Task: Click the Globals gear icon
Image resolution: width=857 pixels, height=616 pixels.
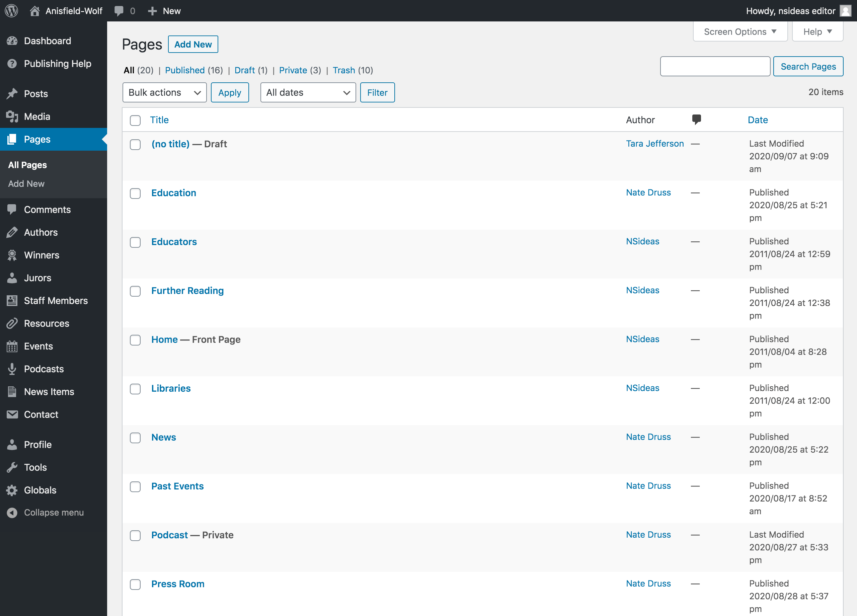Action: (x=12, y=490)
